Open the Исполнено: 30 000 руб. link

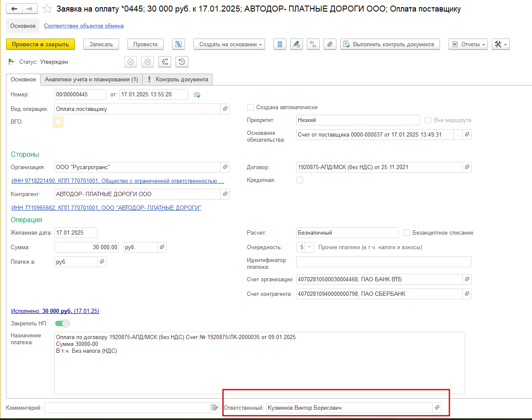point(55,311)
